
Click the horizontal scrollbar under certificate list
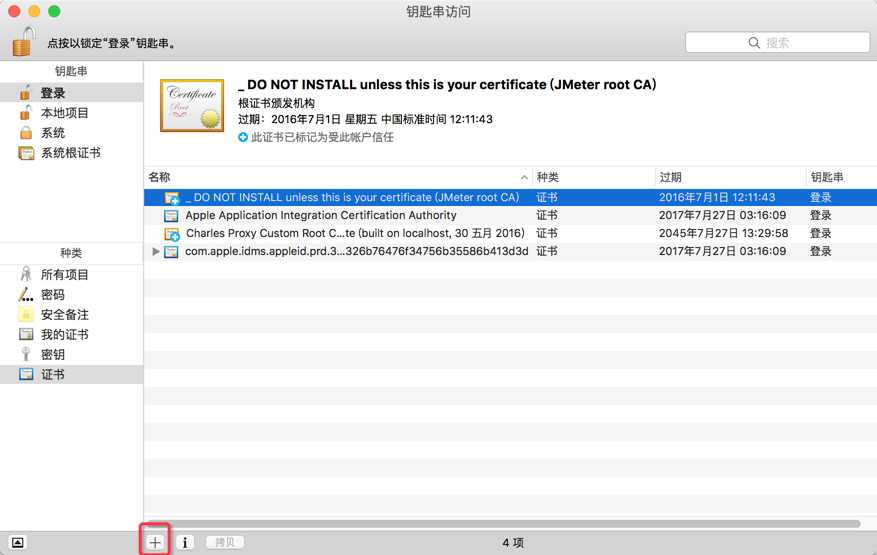tap(503, 524)
